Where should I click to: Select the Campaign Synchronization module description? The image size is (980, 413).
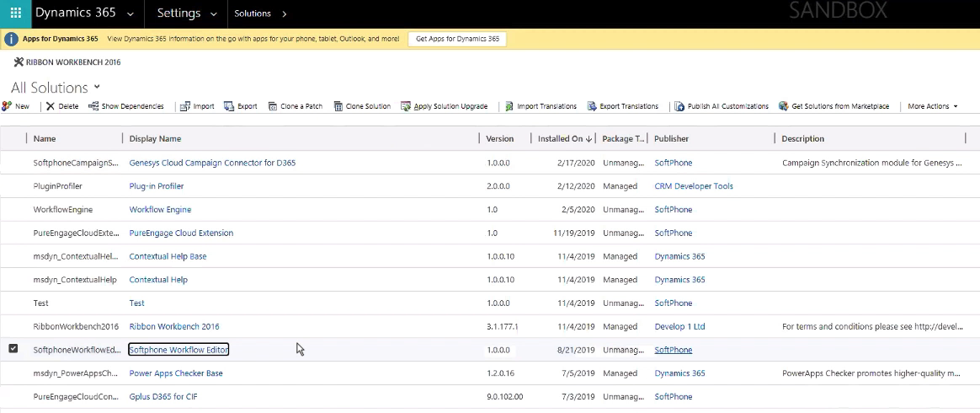[872, 163]
